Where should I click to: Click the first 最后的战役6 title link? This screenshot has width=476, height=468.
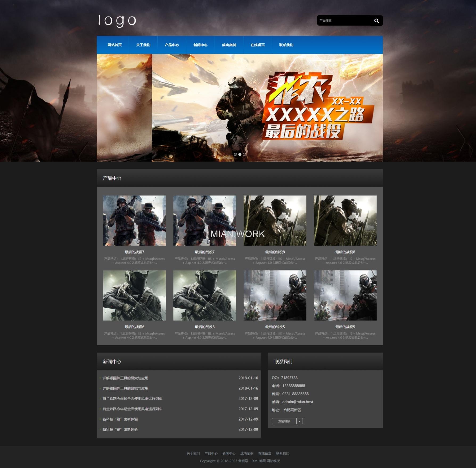134,327
